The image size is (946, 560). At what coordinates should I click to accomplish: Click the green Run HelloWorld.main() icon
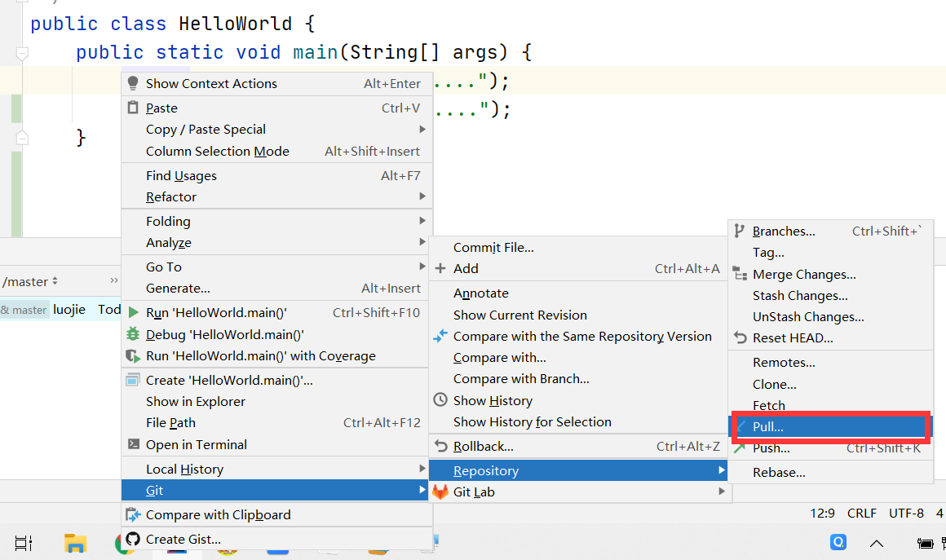coord(133,313)
